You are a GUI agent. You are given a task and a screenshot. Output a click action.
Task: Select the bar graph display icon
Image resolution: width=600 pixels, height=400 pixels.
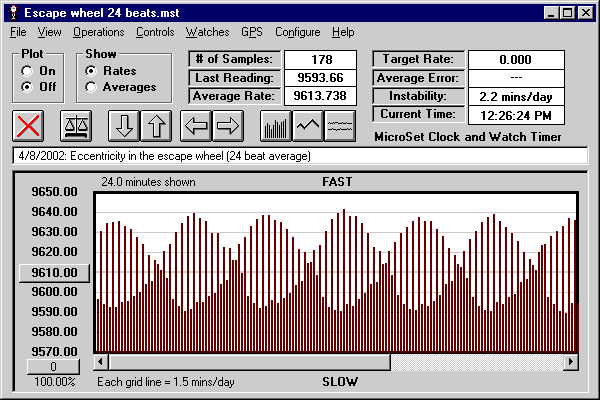click(276, 126)
